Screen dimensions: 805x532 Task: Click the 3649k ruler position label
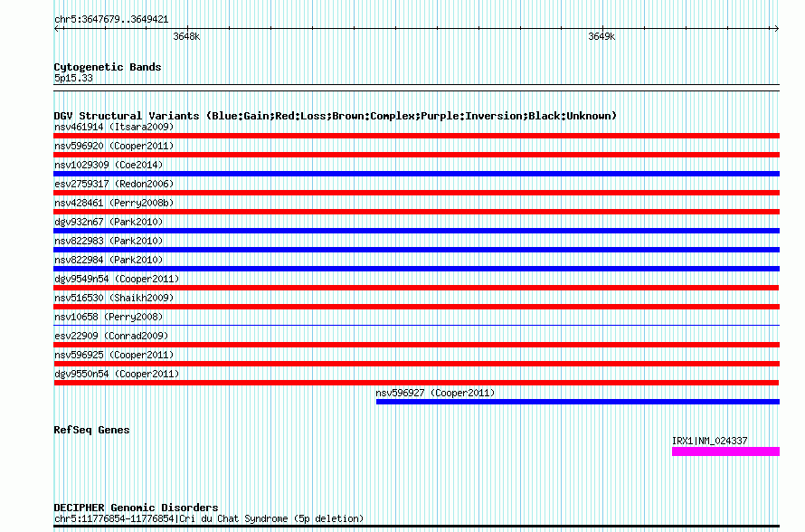click(x=601, y=36)
